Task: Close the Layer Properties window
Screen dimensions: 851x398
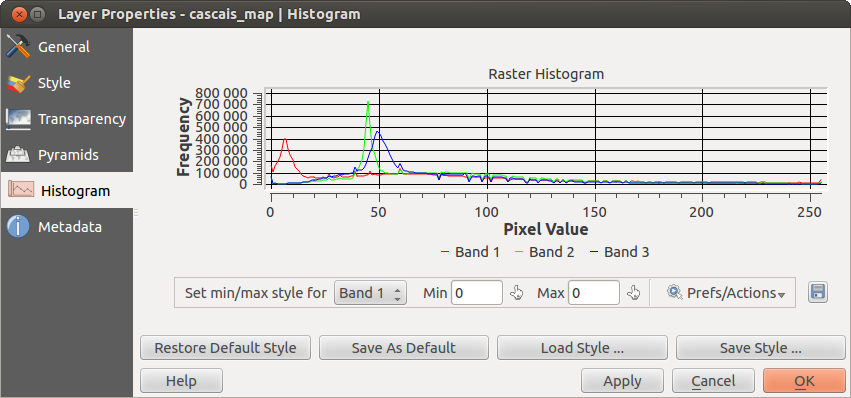Action: pos(20,14)
